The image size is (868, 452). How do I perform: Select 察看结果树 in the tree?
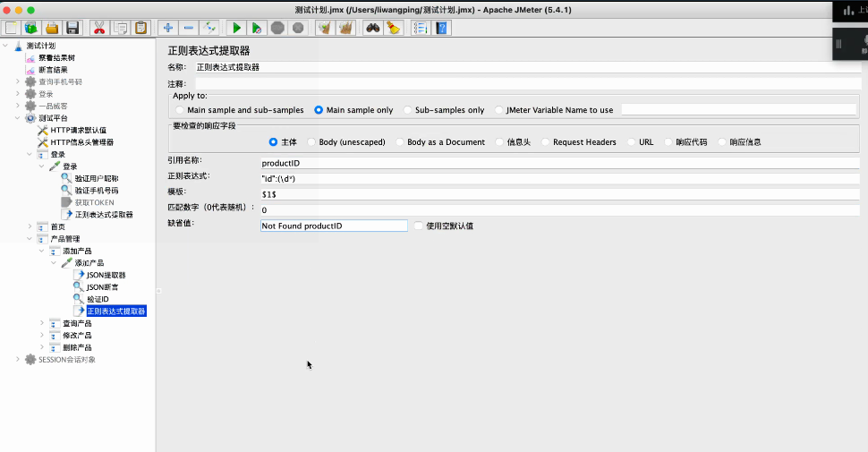[56, 57]
